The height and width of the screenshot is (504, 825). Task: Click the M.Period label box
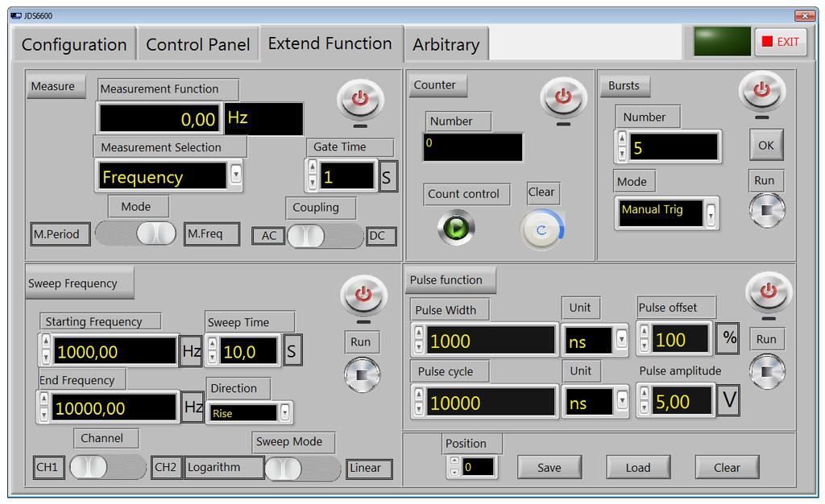60,233
